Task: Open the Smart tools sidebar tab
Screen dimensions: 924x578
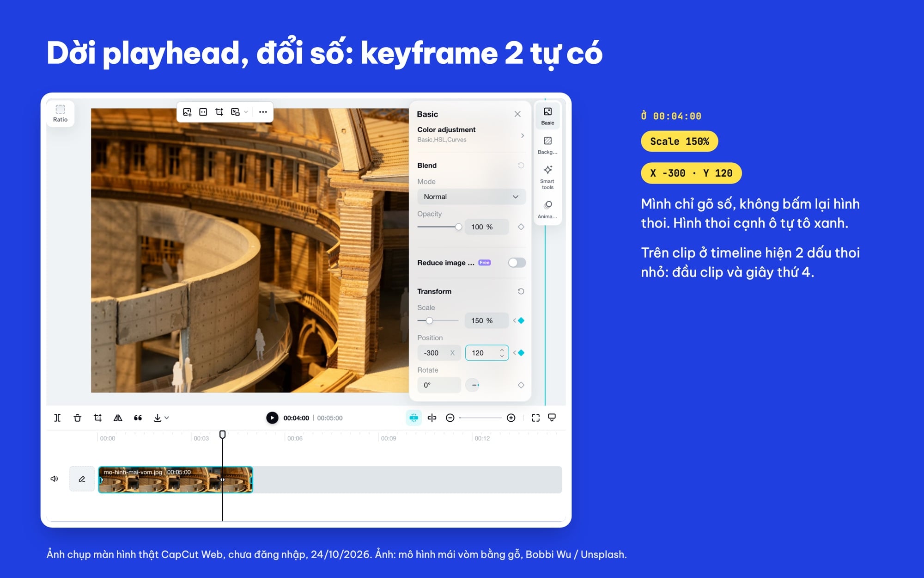Action: (547, 177)
